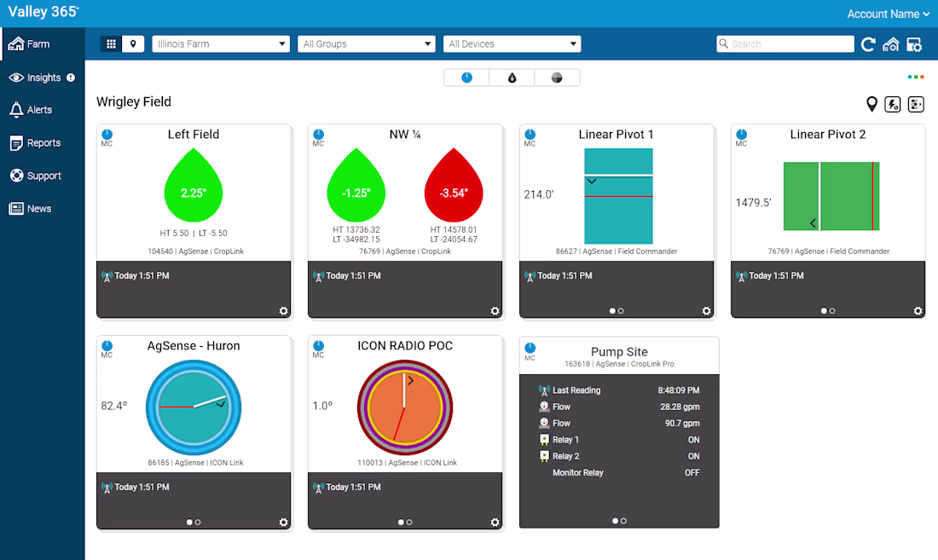The image size is (938, 560).
Task: Click the Pump Site card title
Action: tap(619, 352)
